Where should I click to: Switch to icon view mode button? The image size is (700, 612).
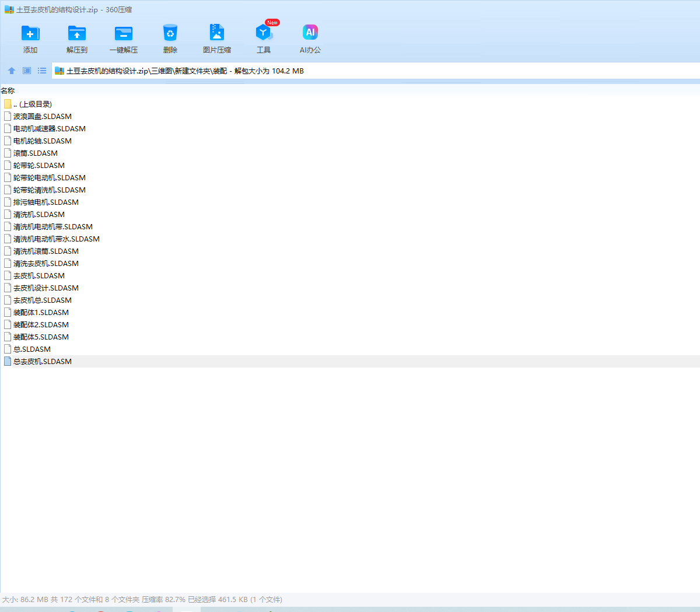[x=27, y=71]
